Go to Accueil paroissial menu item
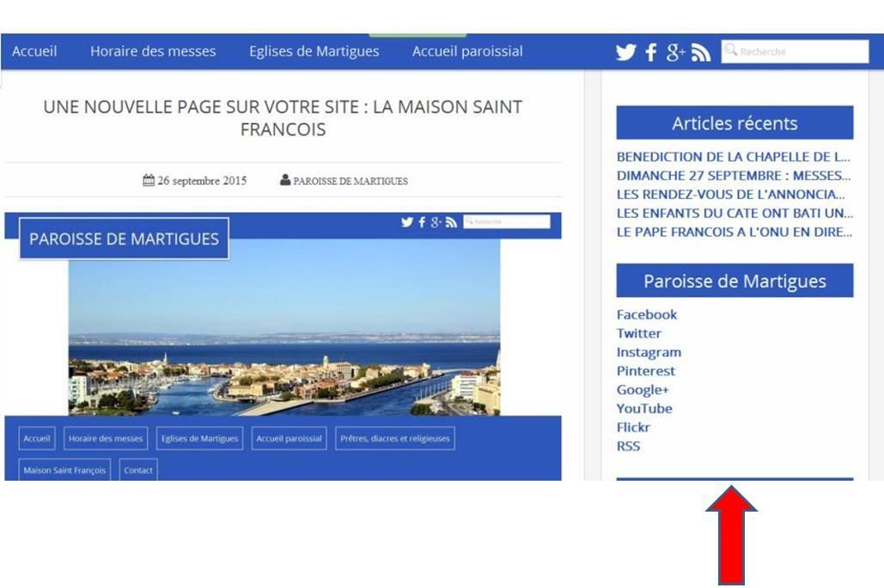The image size is (884, 588). (x=467, y=52)
